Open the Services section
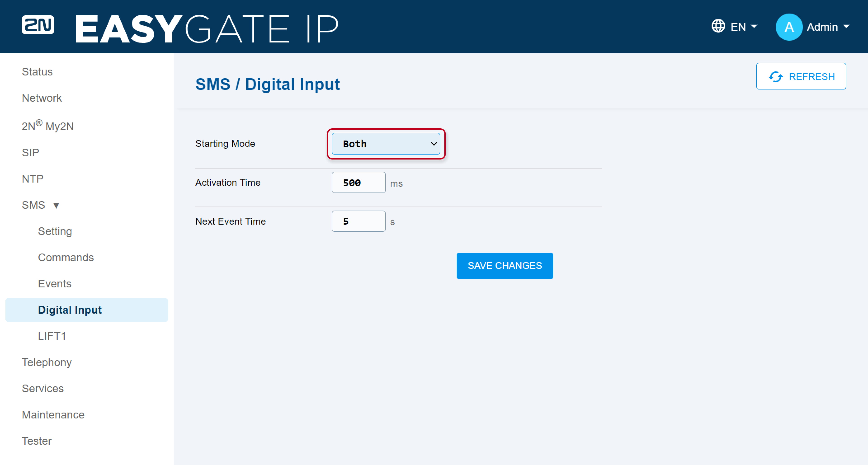Viewport: 868px width, 465px height. point(42,389)
